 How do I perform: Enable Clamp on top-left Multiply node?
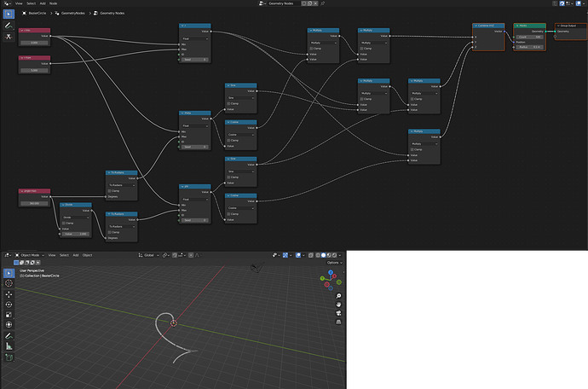[311, 49]
